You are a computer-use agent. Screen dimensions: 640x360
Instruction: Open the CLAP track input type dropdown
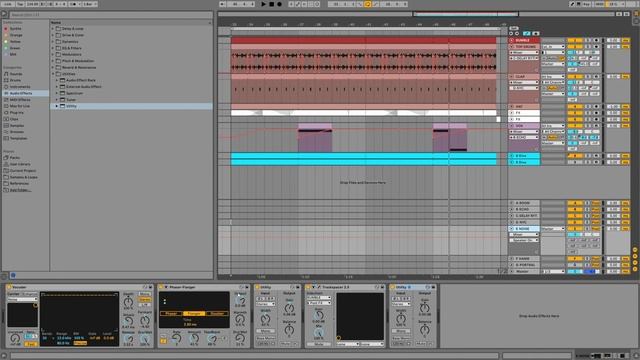(x=553, y=76)
